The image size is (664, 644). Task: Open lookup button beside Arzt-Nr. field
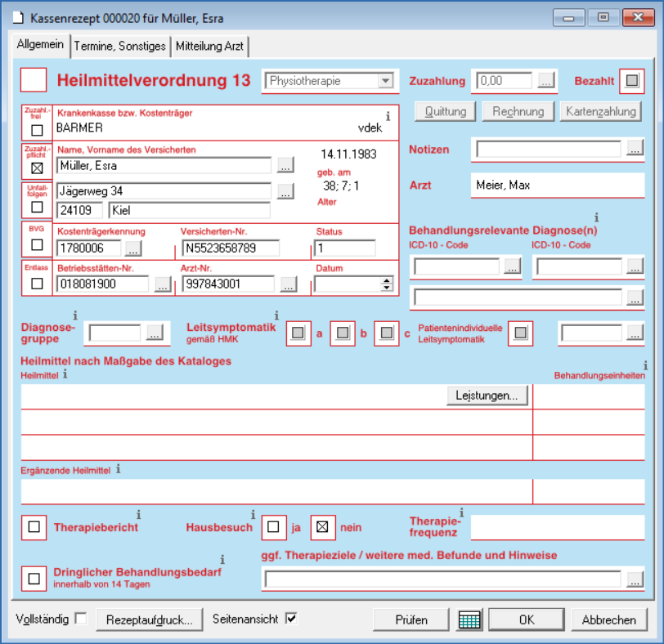tap(288, 284)
